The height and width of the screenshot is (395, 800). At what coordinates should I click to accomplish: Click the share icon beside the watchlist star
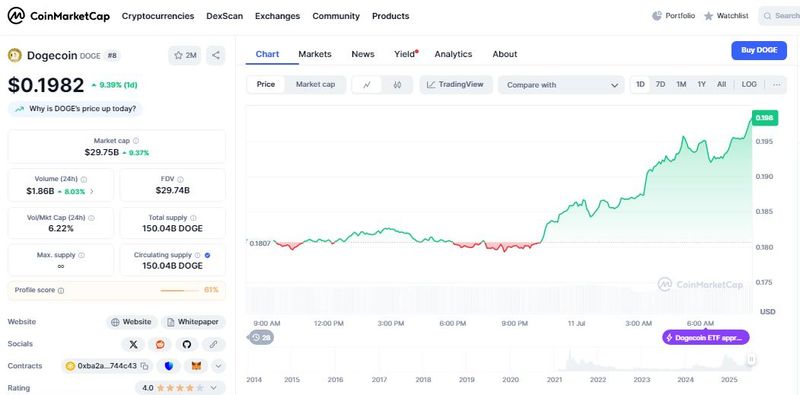[216, 56]
